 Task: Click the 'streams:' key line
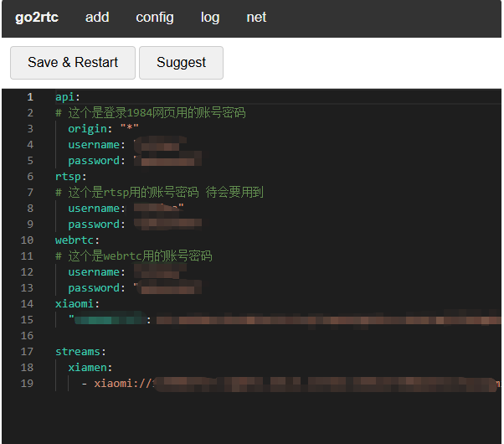pyautogui.click(x=80, y=352)
